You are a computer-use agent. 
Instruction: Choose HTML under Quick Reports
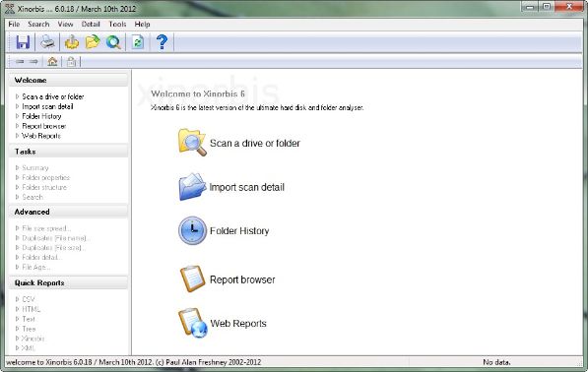point(32,309)
